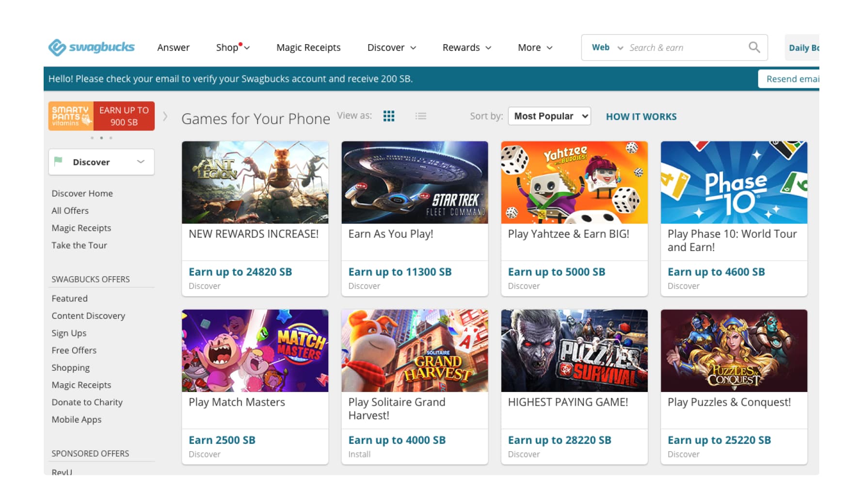This screenshot has width=863, height=504.
Task: Open the Ant Legion game thumbnail
Action: click(255, 182)
